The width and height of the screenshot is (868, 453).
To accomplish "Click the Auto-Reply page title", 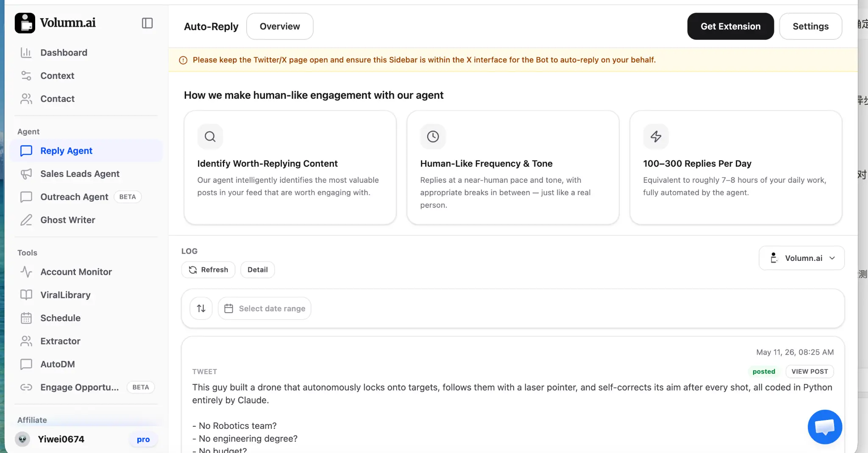I will coord(211,26).
